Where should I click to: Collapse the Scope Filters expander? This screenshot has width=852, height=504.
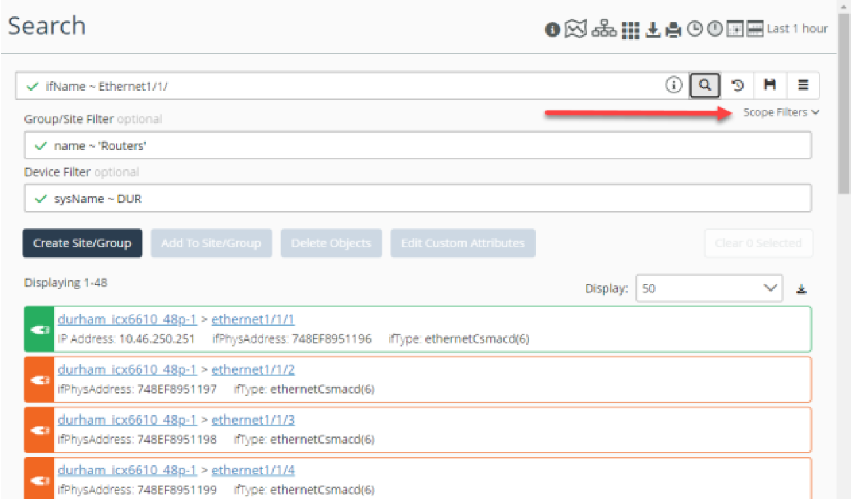pyautogui.click(x=781, y=112)
